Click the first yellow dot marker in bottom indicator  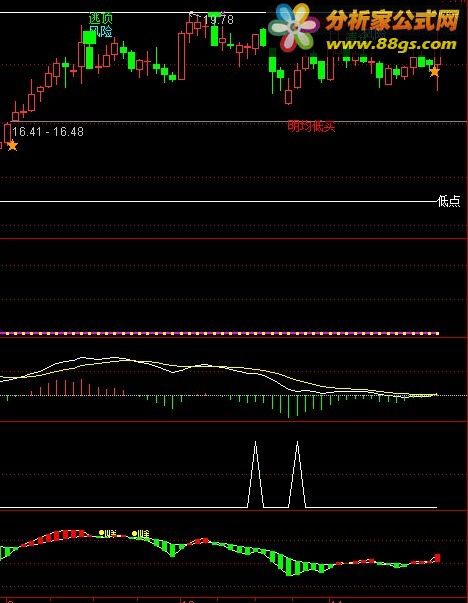pos(102,533)
